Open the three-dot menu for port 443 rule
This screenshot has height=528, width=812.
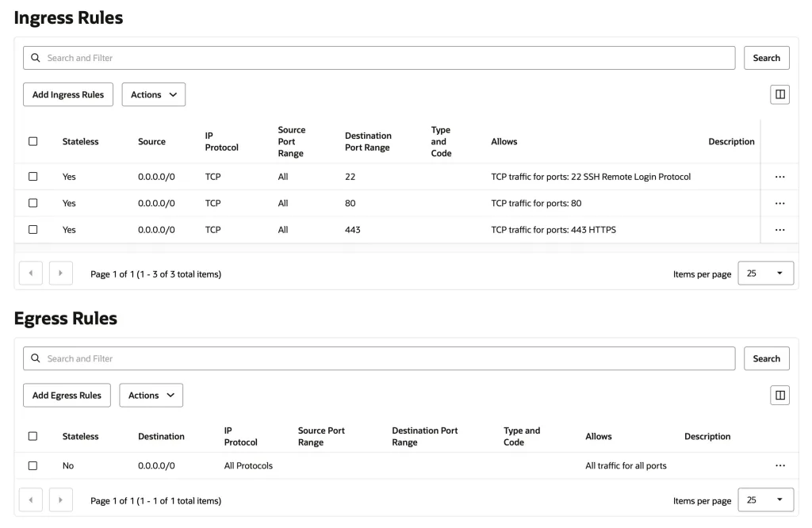coord(779,230)
